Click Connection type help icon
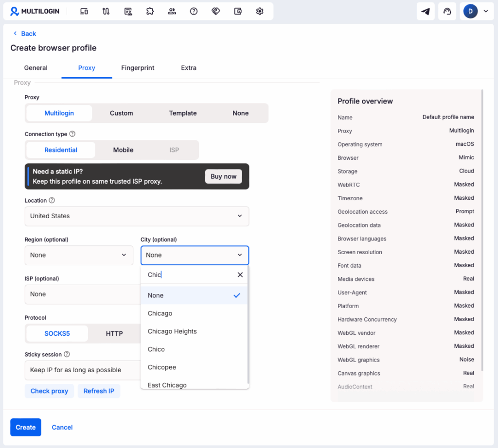The width and height of the screenshot is (498, 448). pos(72,134)
